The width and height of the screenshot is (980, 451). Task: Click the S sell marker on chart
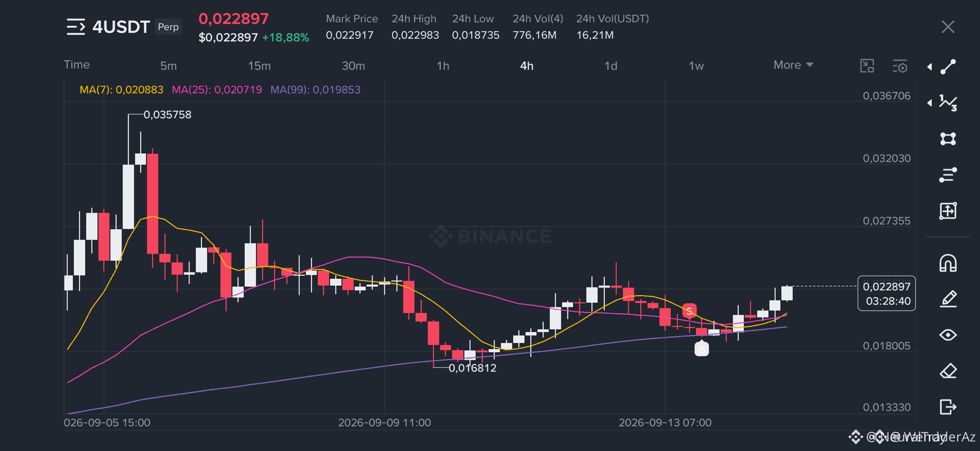pyautogui.click(x=689, y=311)
